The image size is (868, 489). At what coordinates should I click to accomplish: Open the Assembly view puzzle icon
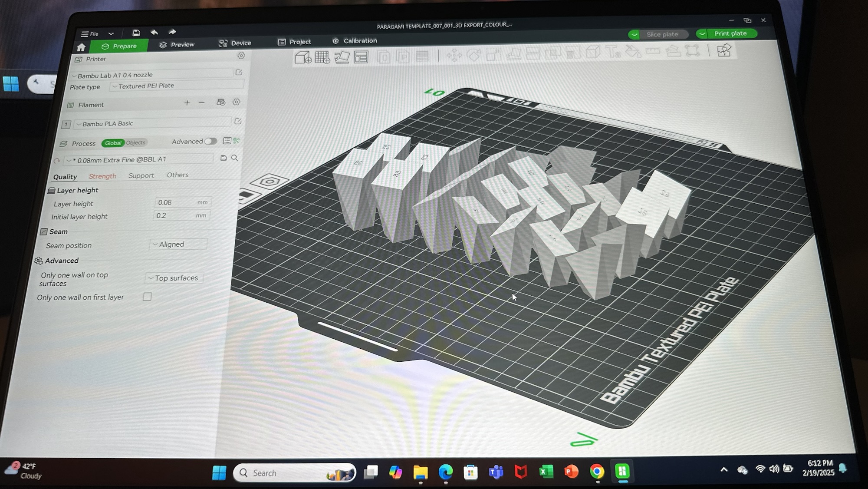click(x=723, y=51)
